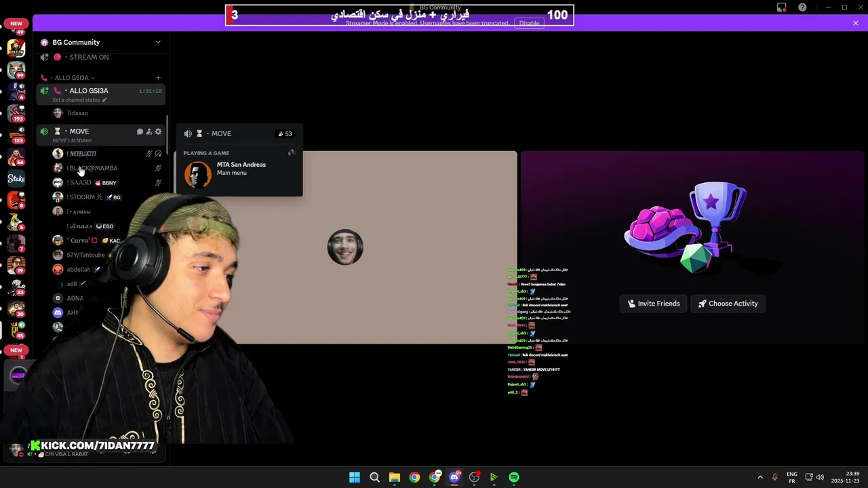Image resolution: width=868 pixels, height=488 pixels.
Task: Click MTA San Andreas game thumbnail
Action: coord(198,175)
